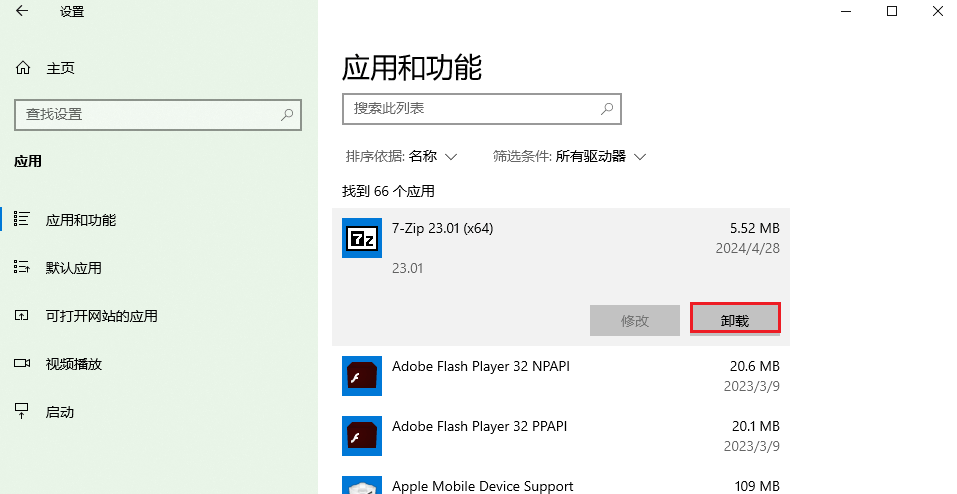
Task: Select the 默认应用 sidebar icon
Action: pos(21,267)
